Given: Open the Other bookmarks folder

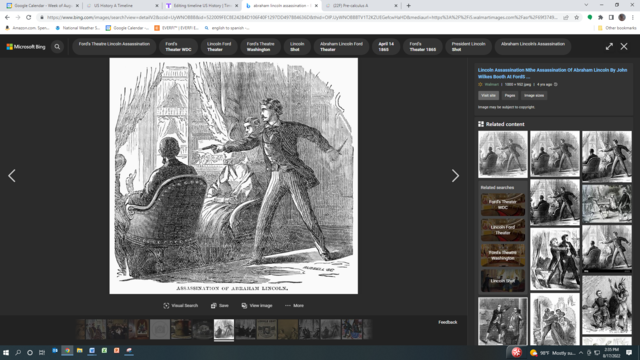Looking at the screenshot, I should click(616, 28).
